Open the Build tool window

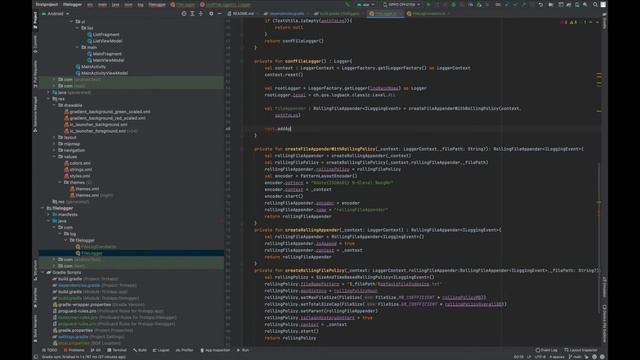pos(140,350)
